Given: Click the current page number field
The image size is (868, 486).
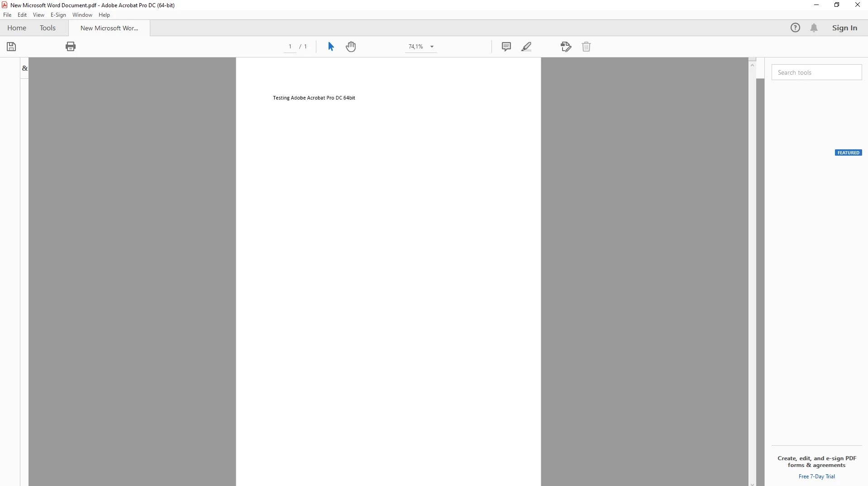Looking at the screenshot, I should [290, 47].
